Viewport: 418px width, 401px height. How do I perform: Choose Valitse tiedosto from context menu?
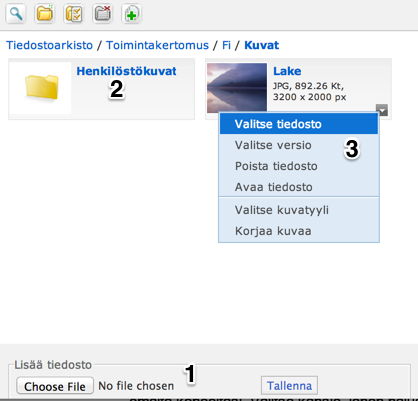point(299,124)
